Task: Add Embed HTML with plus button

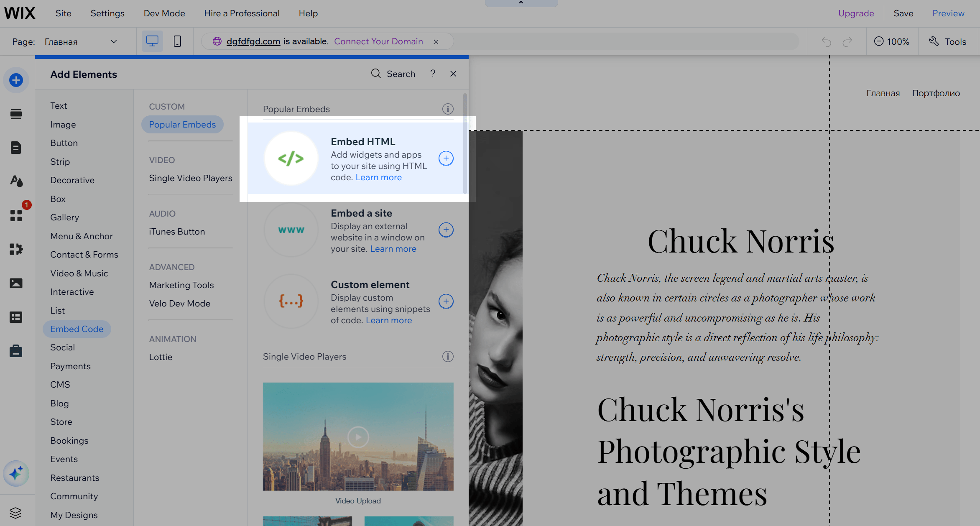Action: [446, 158]
